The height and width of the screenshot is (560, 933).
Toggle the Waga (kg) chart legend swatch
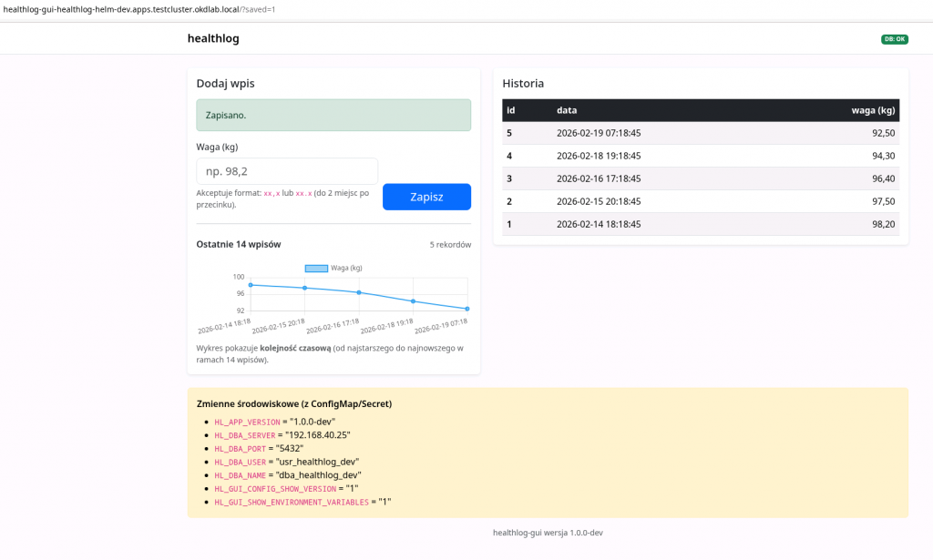click(316, 268)
